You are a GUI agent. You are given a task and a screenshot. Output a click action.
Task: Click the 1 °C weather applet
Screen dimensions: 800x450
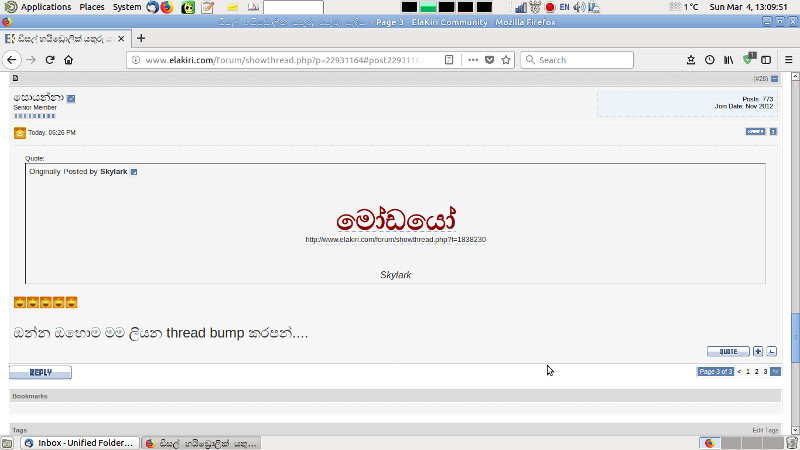pyautogui.click(x=684, y=7)
